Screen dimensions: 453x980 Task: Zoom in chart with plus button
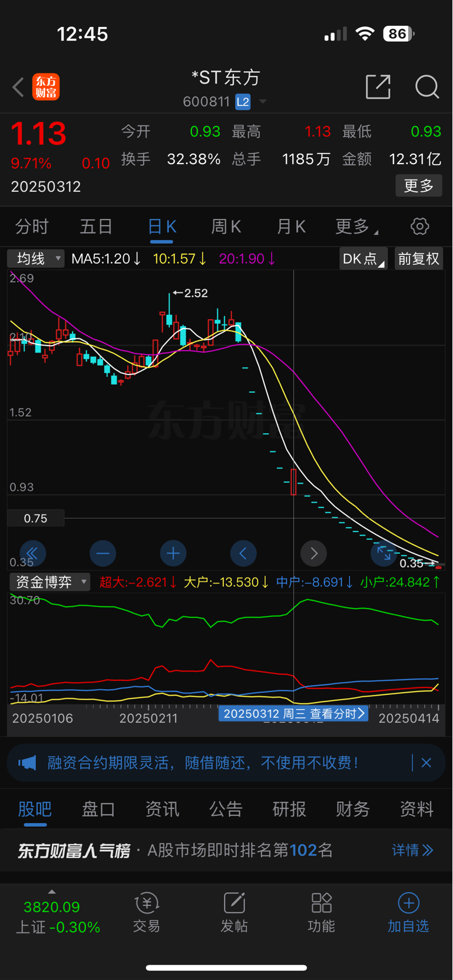173,553
